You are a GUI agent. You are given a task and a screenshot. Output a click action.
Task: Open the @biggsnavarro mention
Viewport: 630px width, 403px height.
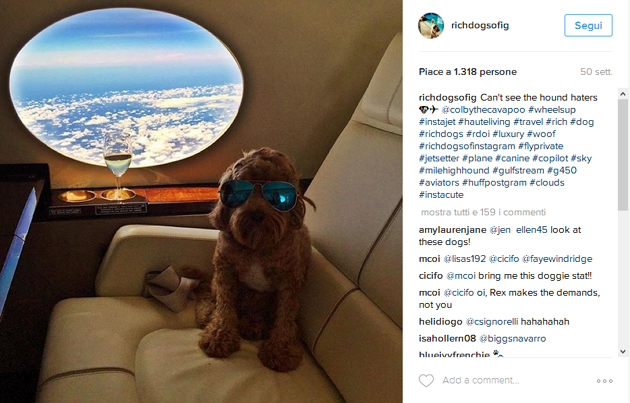point(513,339)
